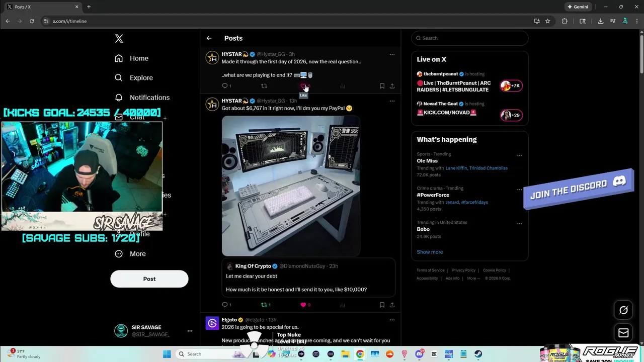Bookmark HYSTAR's first day of 2026 post

[382, 86]
